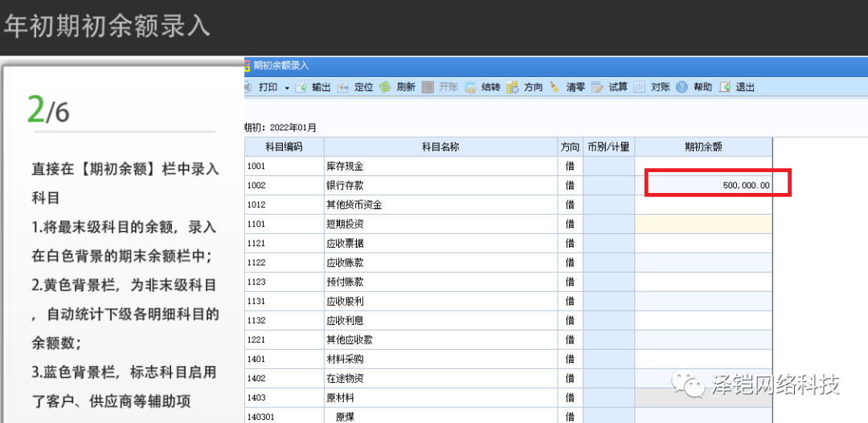Click the 科目编码 column header

[284, 147]
